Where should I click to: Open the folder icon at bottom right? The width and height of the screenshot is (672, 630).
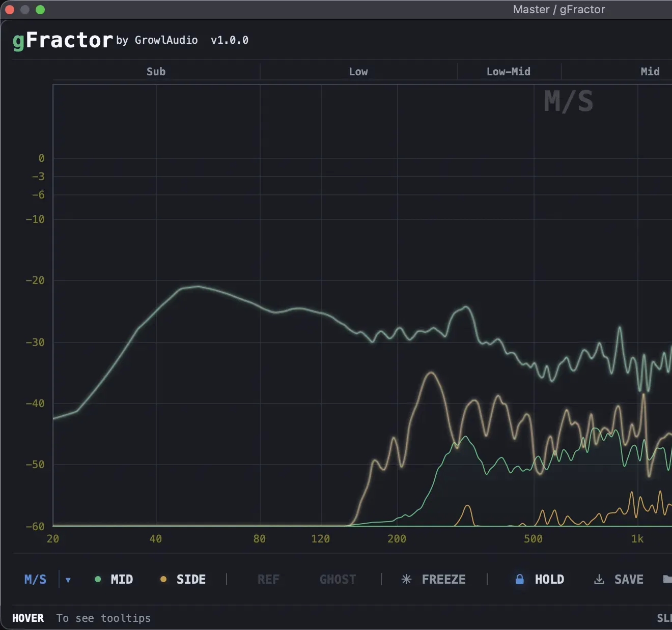(667, 579)
